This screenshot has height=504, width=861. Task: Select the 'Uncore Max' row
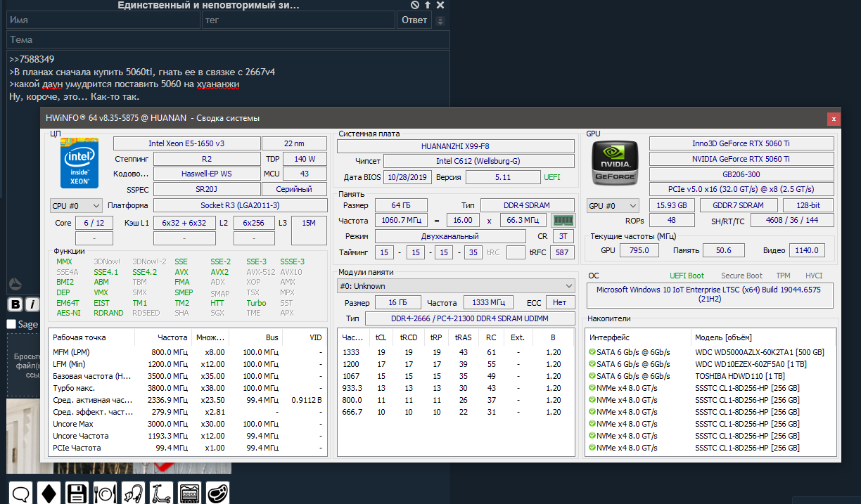click(187, 424)
